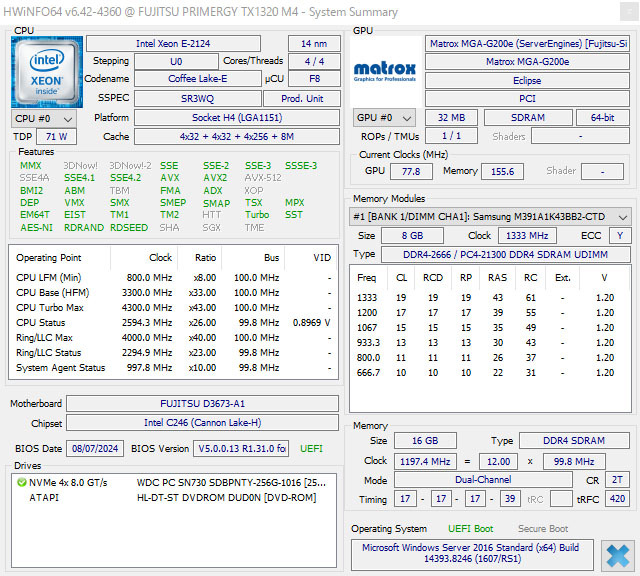
Task: Click the 14 nm process field
Action: point(314,44)
